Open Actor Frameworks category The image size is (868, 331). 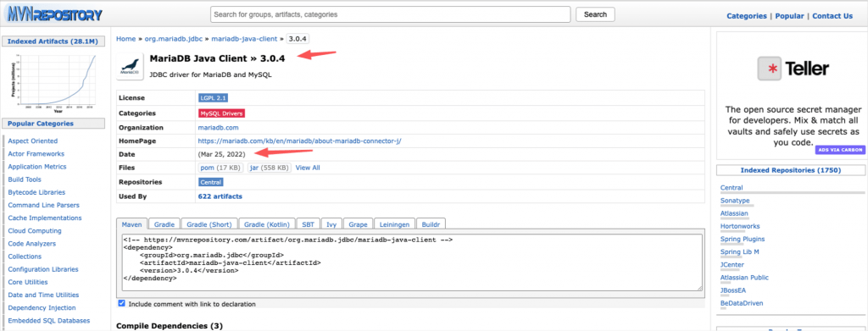(36, 153)
